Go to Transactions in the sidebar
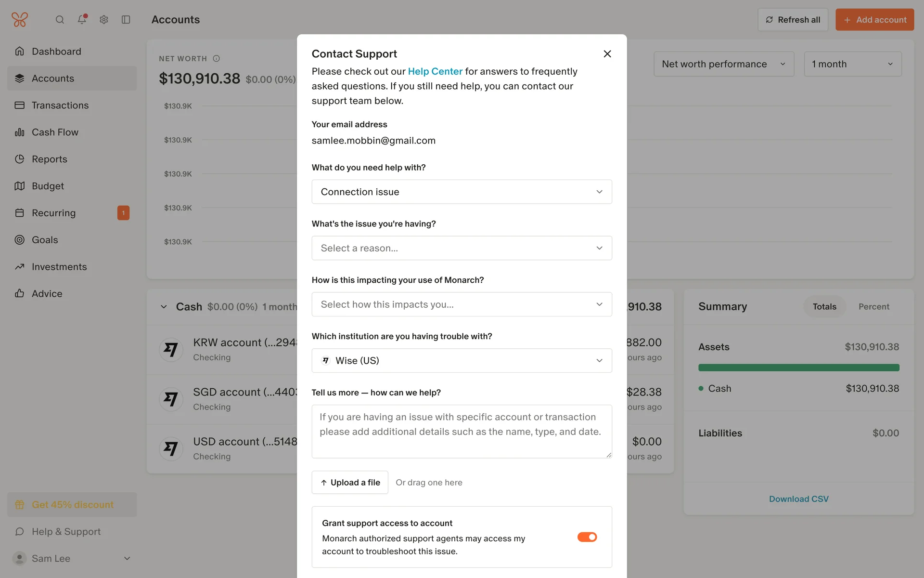Screen dimensions: 924x578 tap(60, 105)
